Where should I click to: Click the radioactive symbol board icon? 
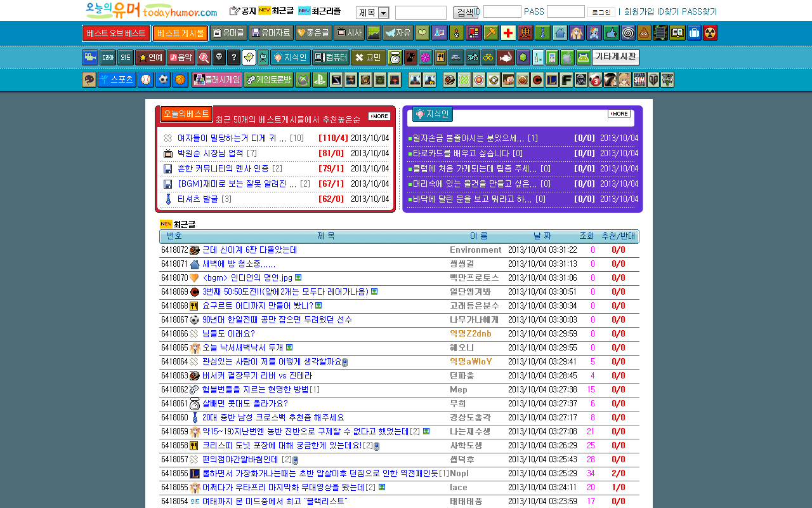click(x=710, y=33)
